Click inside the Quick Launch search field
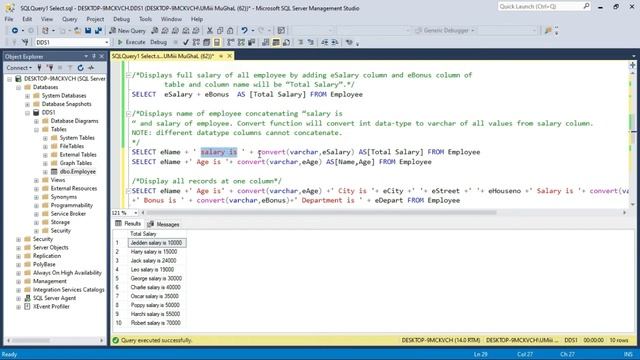 coord(540,6)
